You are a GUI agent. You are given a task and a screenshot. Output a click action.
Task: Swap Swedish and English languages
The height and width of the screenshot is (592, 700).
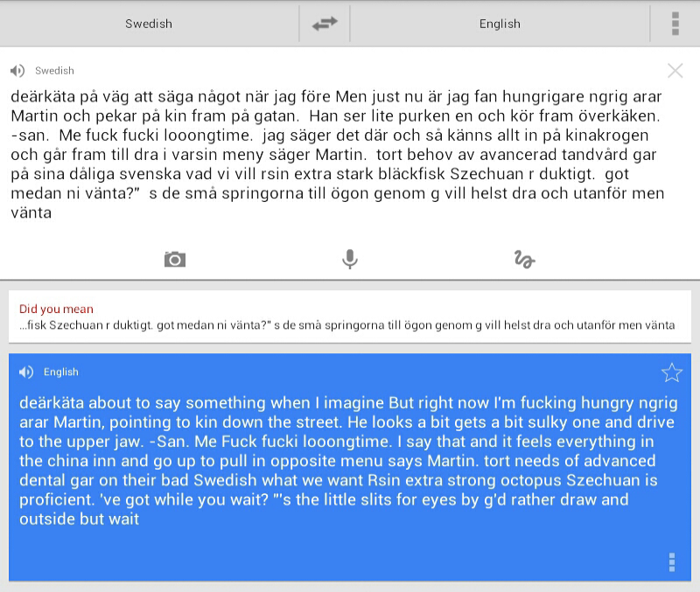point(325,24)
